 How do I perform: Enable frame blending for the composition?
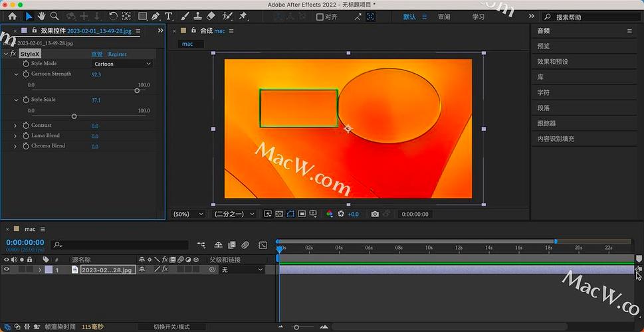point(232,245)
